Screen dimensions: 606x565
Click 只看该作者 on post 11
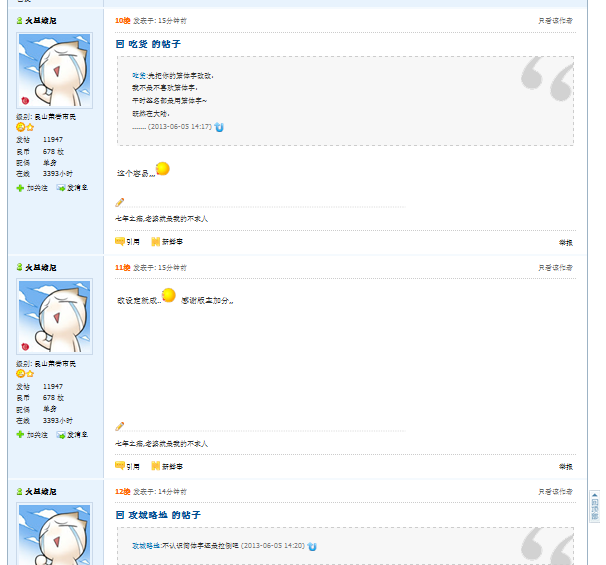tap(555, 267)
